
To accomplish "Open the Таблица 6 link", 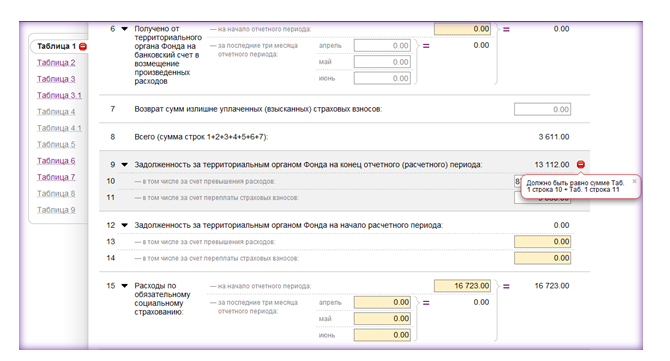I will 56,161.
